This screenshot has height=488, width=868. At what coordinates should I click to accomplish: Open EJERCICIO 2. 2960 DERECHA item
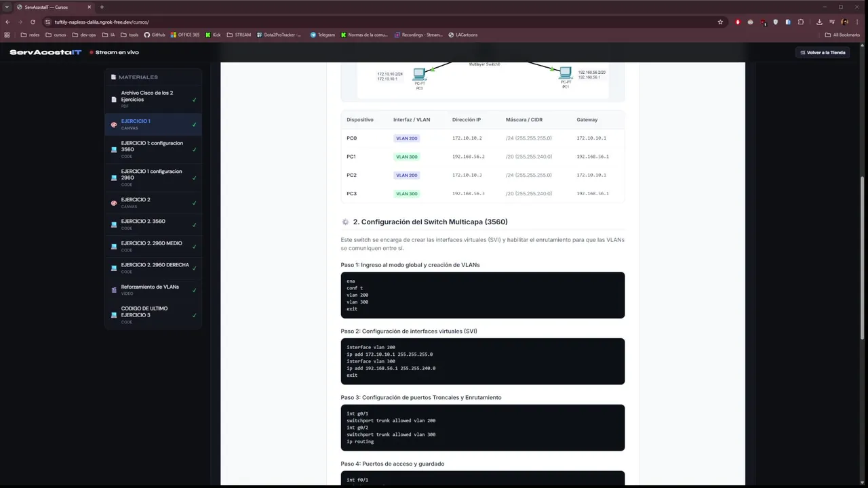pyautogui.click(x=153, y=268)
